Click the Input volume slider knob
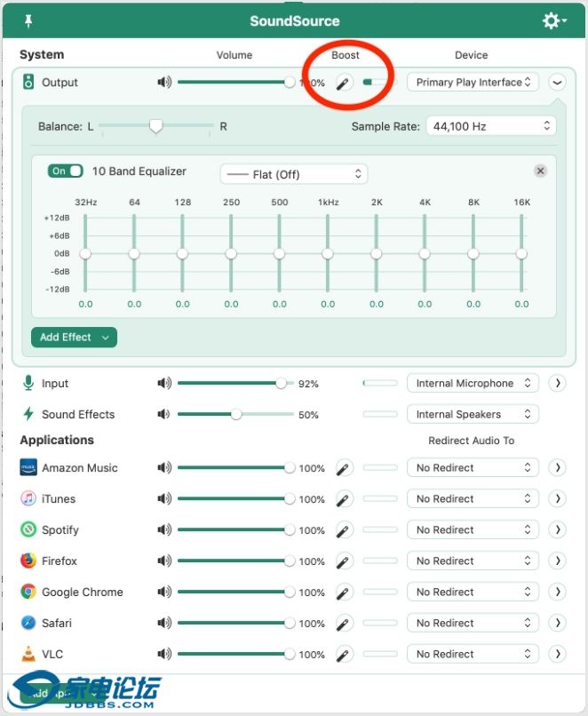The image size is (588, 716). pyautogui.click(x=282, y=383)
